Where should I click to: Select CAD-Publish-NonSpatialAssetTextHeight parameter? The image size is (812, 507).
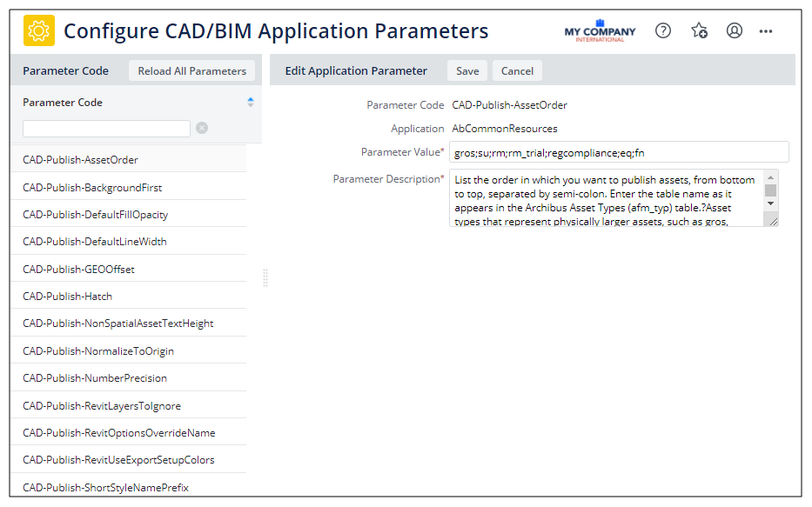(129, 323)
